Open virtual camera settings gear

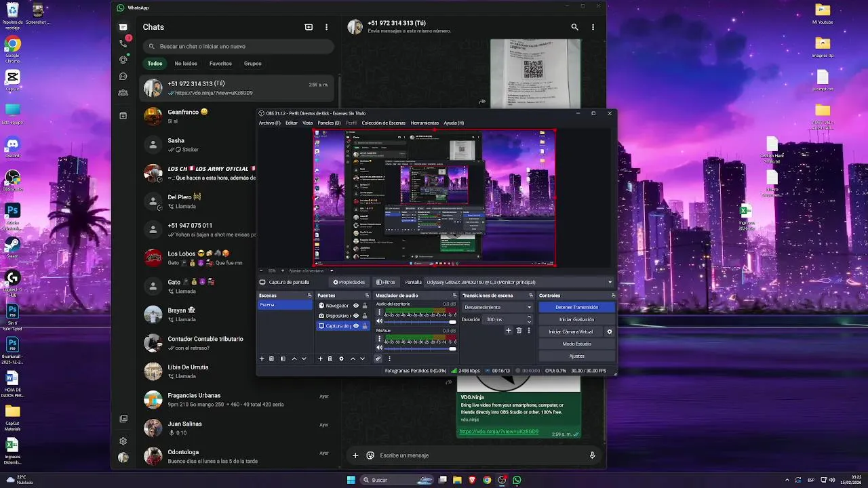point(609,331)
